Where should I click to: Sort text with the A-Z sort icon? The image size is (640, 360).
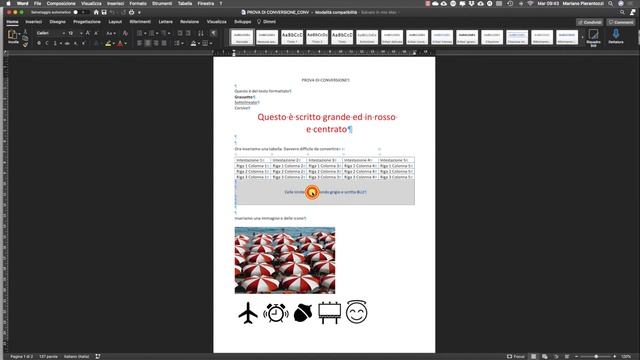tap(201, 33)
